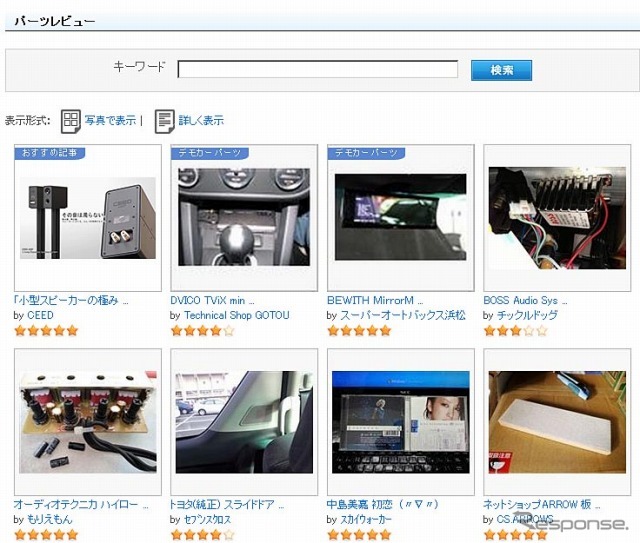This screenshot has width=640, height=543.
Task: Click the photo view grid icon
Action: coord(70,121)
